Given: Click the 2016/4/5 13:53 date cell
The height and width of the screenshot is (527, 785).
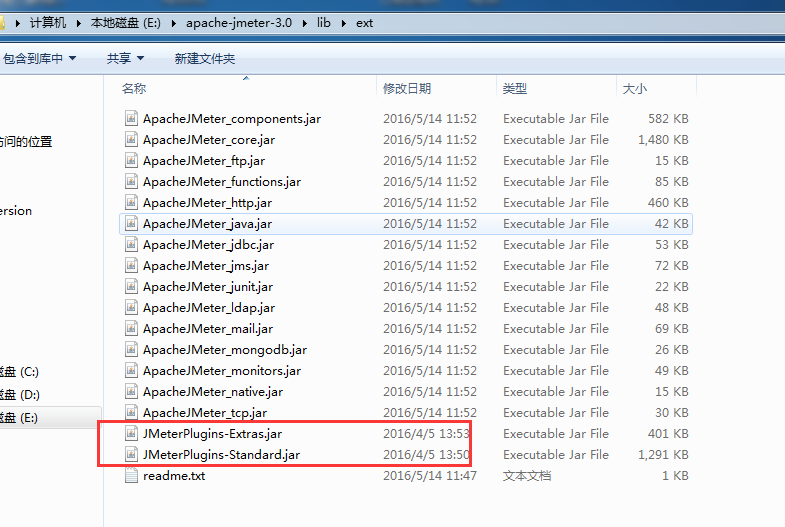Looking at the screenshot, I should click(426, 433).
